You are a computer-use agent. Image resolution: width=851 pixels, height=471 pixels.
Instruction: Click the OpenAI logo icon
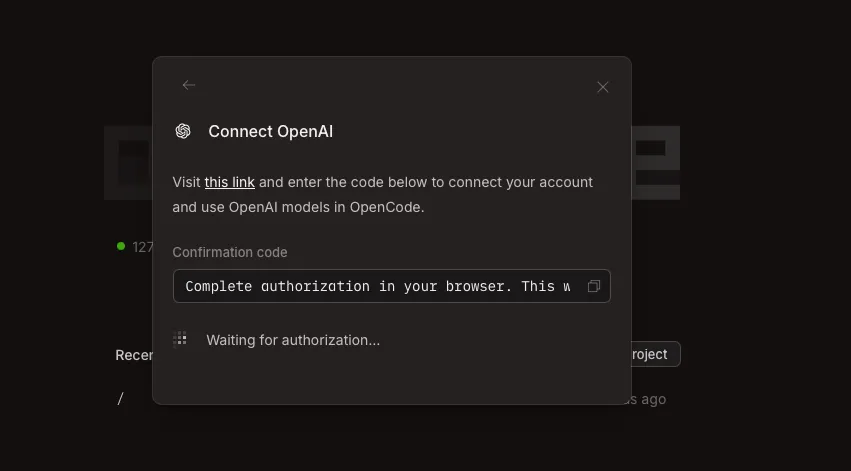tap(183, 131)
